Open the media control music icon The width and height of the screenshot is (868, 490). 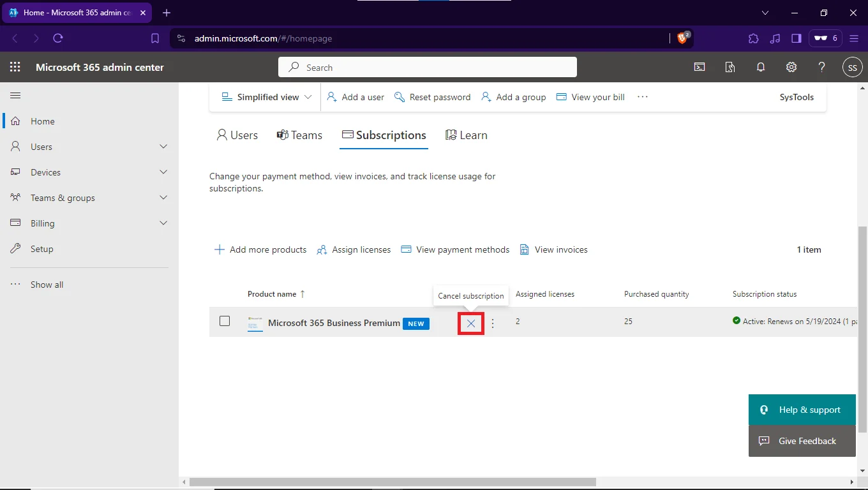coord(775,38)
